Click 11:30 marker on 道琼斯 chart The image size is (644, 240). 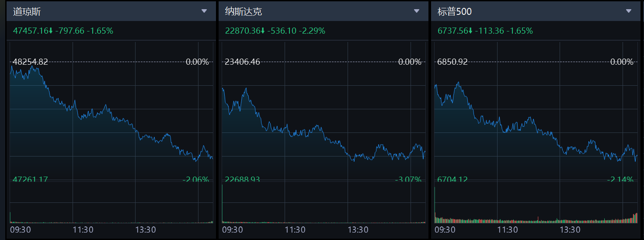[x=83, y=230]
